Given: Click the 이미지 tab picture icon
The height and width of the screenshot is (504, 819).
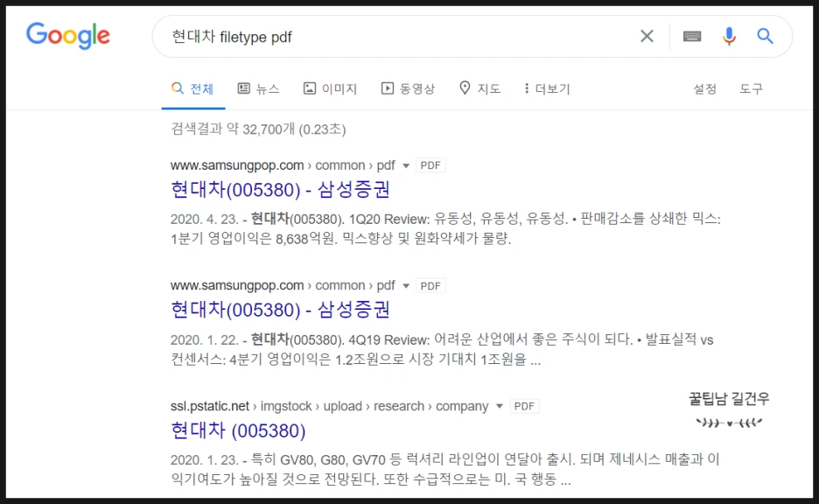Looking at the screenshot, I should tap(310, 88).
